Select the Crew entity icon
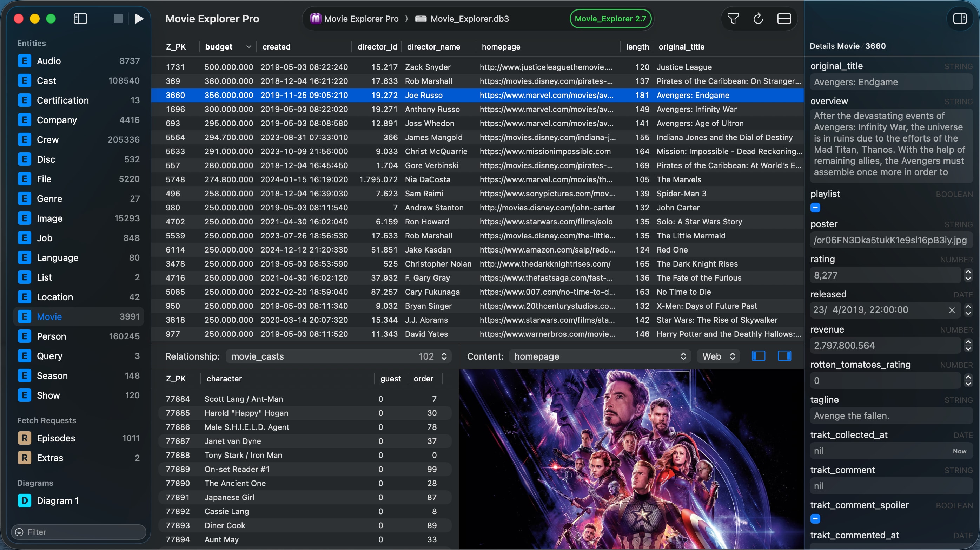The image size is (980, 550). 24,140
